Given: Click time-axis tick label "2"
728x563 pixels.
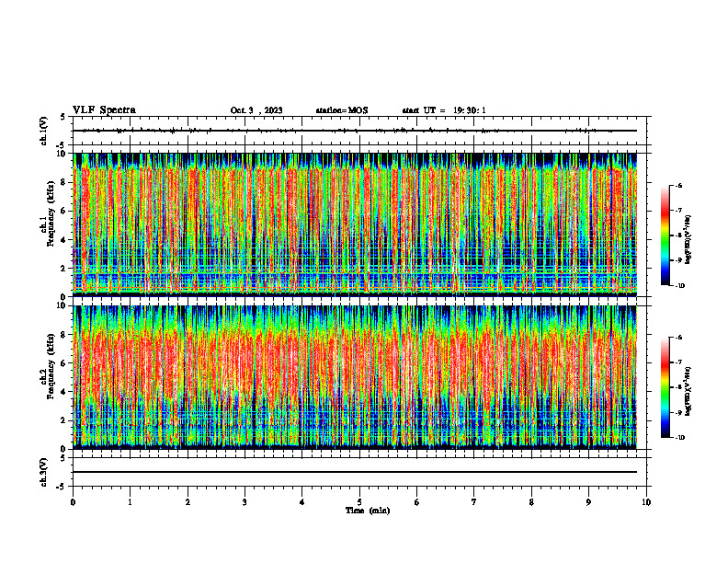Looking at the screenshot, I should pos(188,502).
